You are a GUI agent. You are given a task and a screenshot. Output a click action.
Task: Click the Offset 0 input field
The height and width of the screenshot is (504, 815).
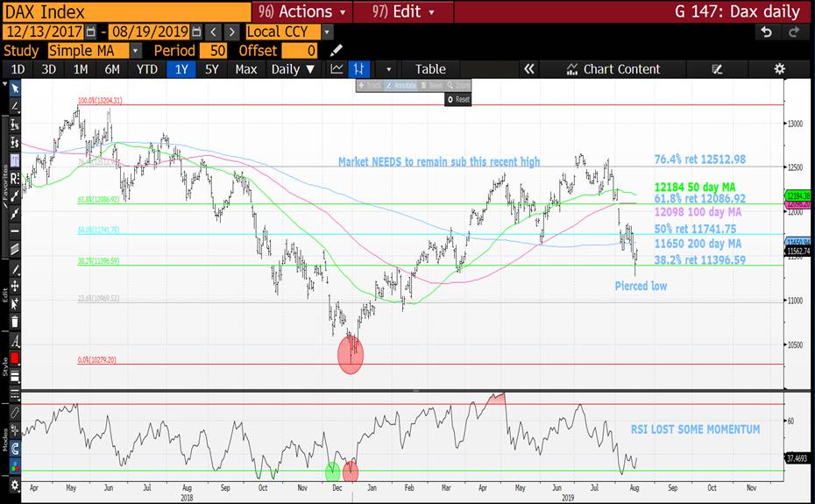tap(300, 51)
